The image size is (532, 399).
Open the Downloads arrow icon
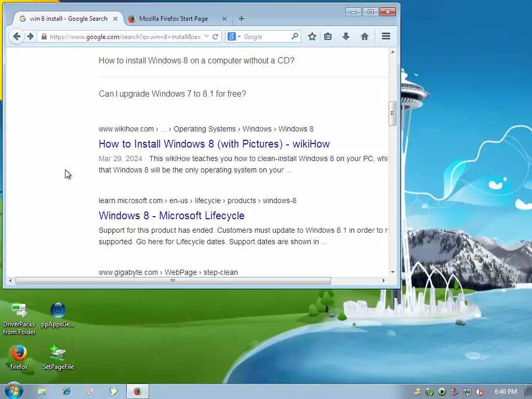pyautogui.click(x=345, y=37)
